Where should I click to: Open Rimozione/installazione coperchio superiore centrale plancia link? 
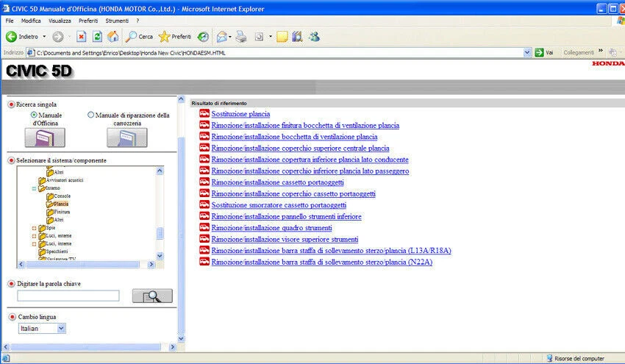coord(300,148)
